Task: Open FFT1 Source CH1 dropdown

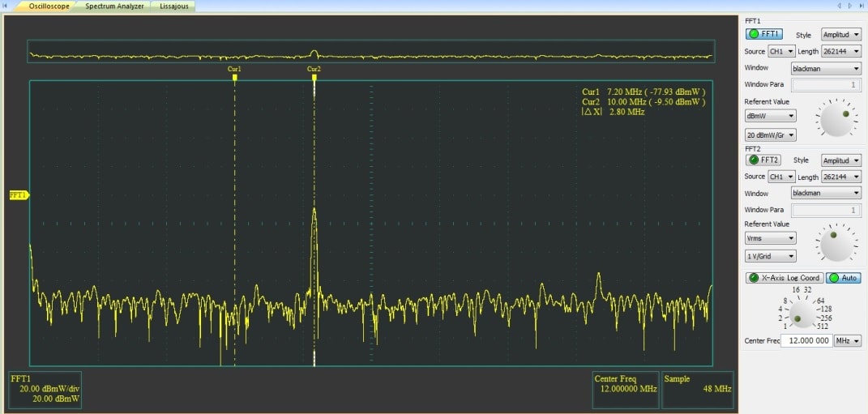Action: coord(781,51)
